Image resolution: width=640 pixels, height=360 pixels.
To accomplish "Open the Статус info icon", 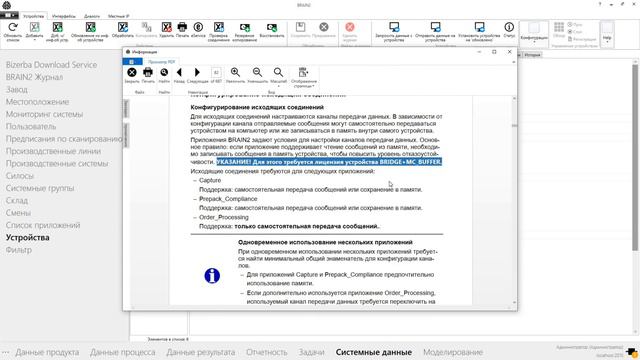I will click(x=509, y=27).
